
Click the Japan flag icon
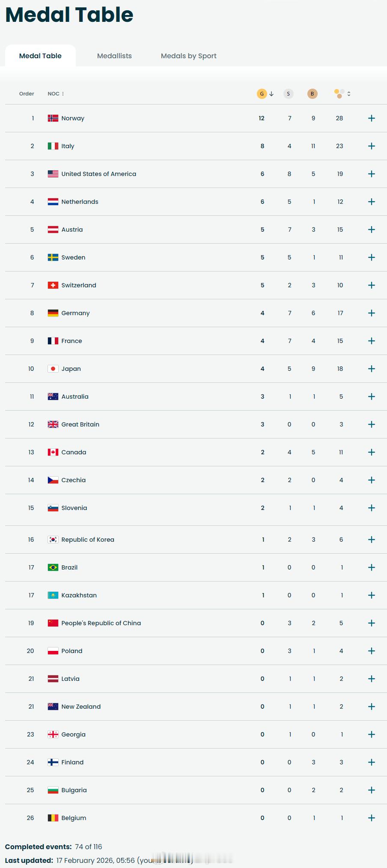(53, 369)
